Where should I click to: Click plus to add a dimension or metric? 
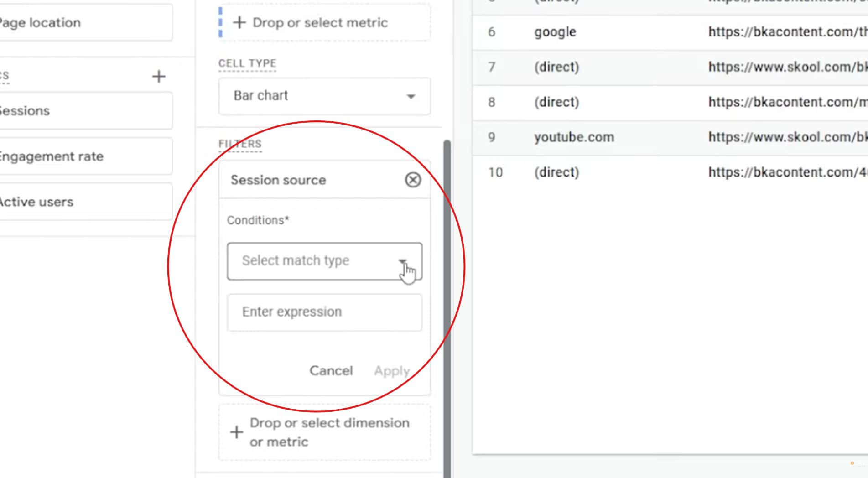(236, 431)
